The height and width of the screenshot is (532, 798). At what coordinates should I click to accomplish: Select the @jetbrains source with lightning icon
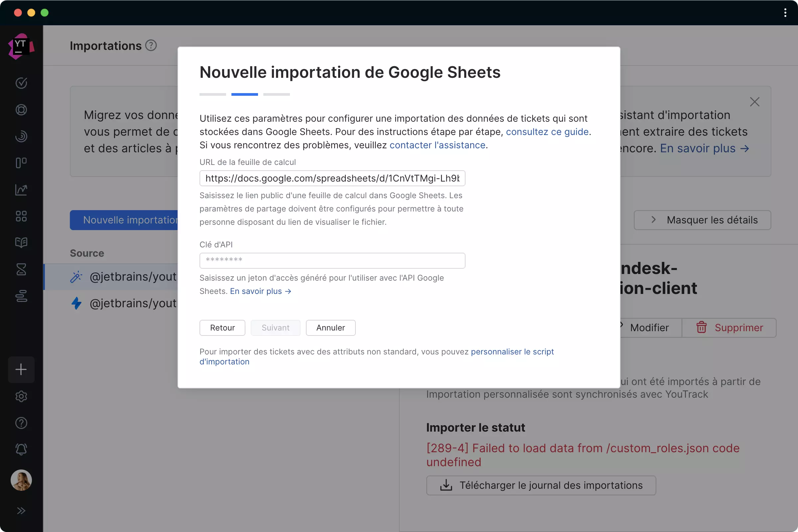click(132, 304)
